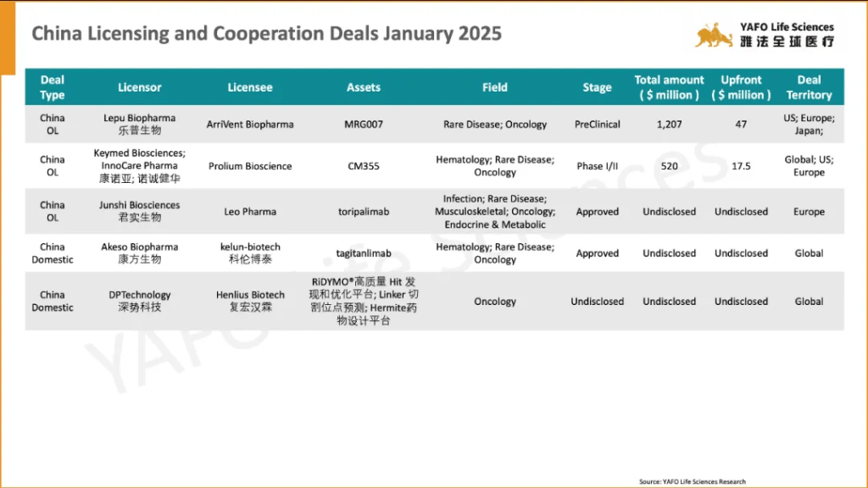Viewport: 868px width, 488px height.
Task: Click the MRG007 asset cell
Action: pyautogui.click(x=364, y=125)
